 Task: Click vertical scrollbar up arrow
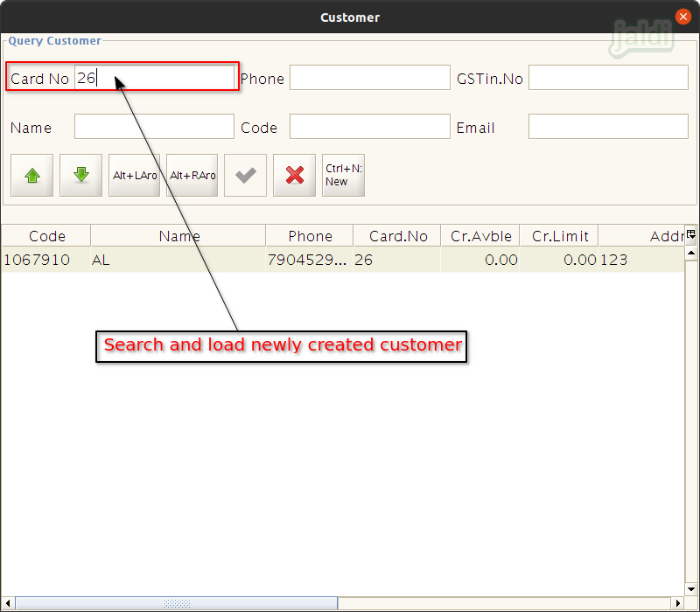click(x=691, y=253)
